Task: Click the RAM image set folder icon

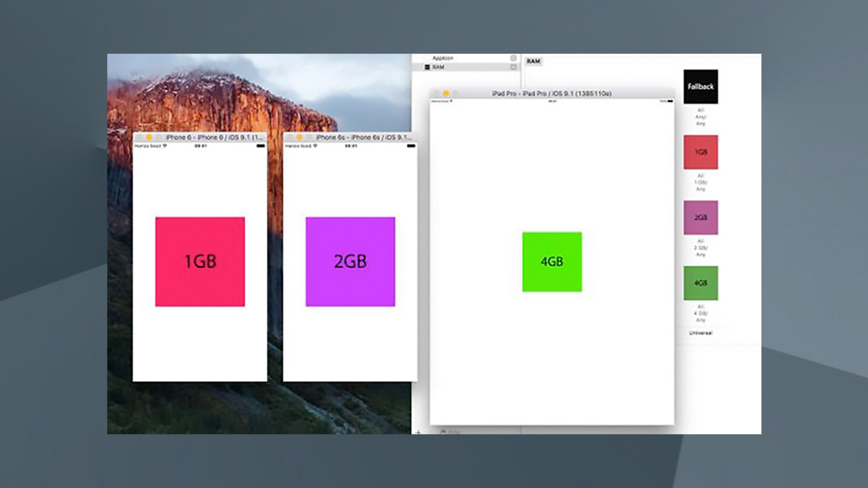Action: [x=427, y=67]
